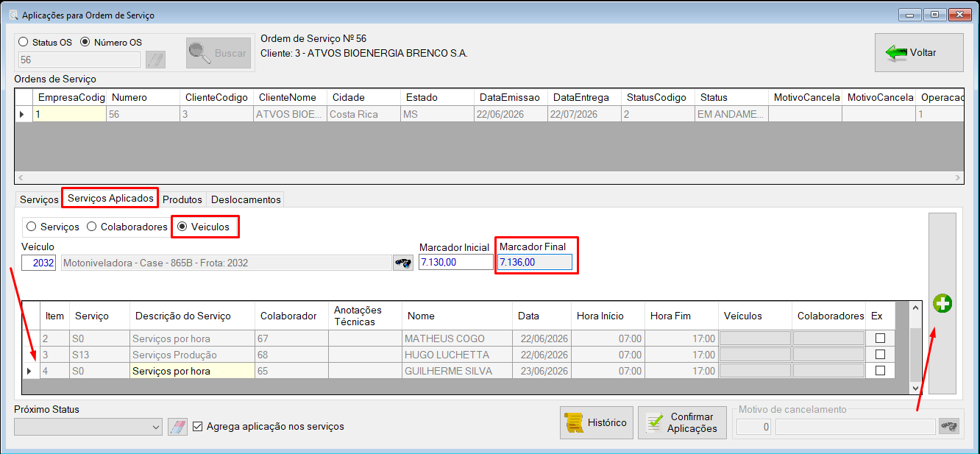Click services grid scrollbar up arrow
Image resolution: width=980 pixels, height=454 pixels.
pos(916,308)
